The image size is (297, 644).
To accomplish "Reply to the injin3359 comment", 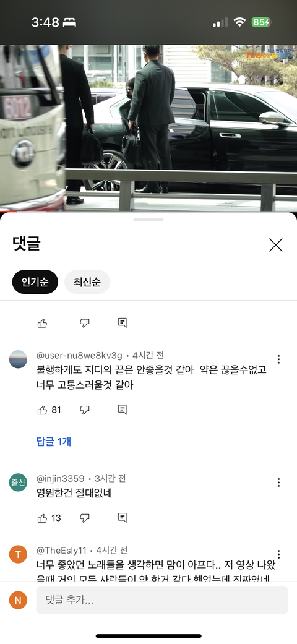I will tap(122, 518).
